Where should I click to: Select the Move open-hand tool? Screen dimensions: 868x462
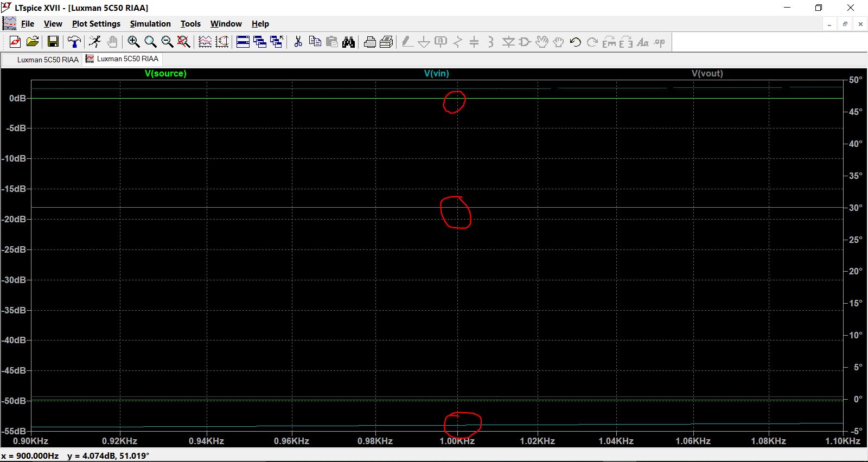541,42
